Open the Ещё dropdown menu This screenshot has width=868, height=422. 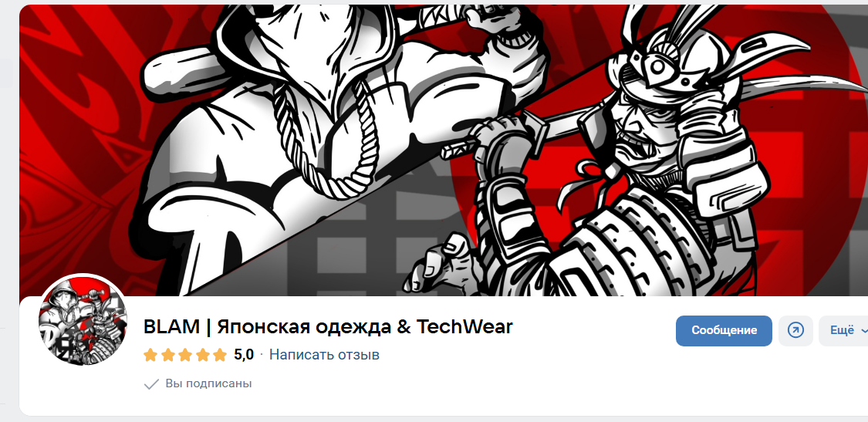point(843,331)
